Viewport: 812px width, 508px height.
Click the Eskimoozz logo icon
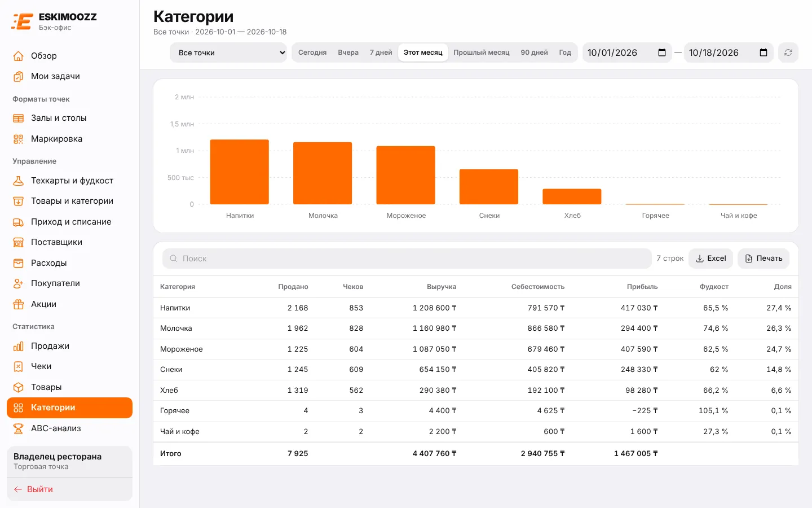click(x=22, y=21)
